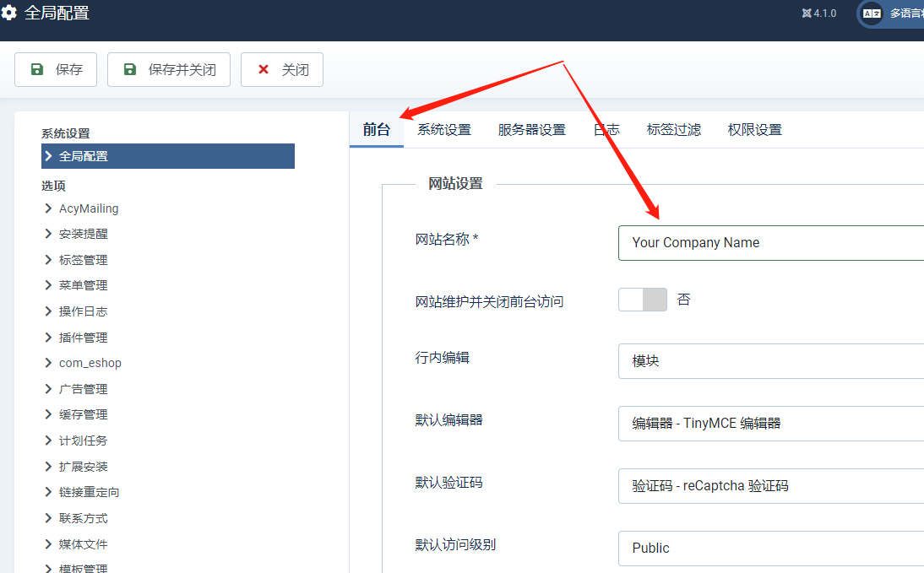Open the 默认编辑器 TinyMCE dropdown
Screen dimensions: 924x573
click(770, 424)
